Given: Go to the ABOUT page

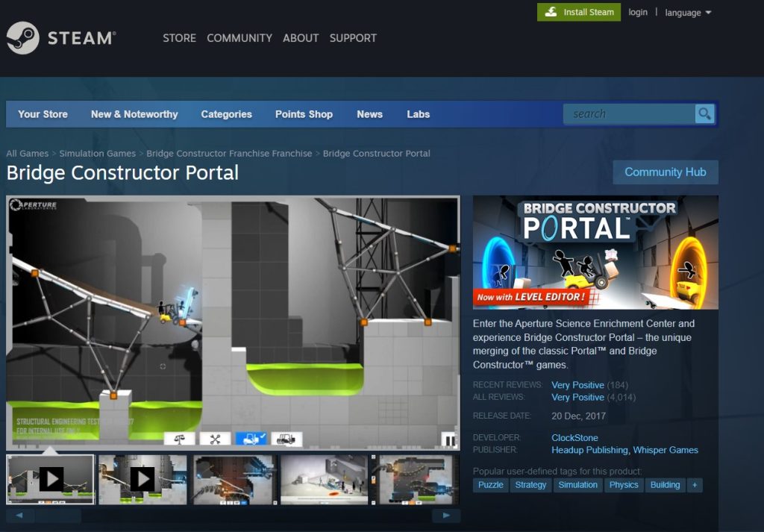Looking at the screenshot, I should pos(301,38).
